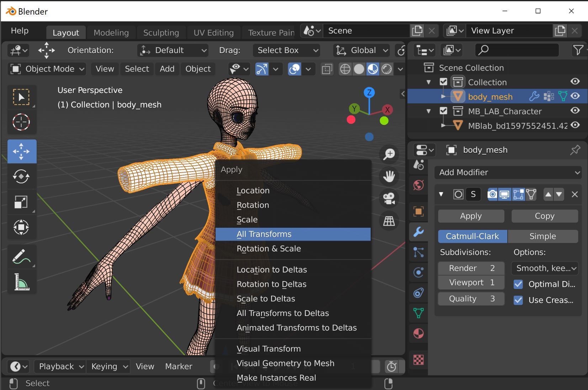Open the Object Mode dropdown
This screenshot has height=390, width=588.
click(x=47, y=69)
